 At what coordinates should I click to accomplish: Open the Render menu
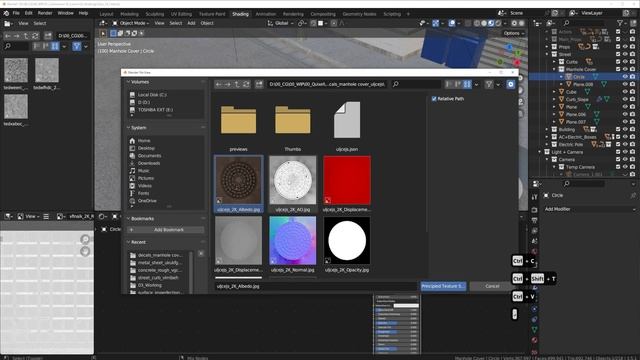[x=45, y=13]
